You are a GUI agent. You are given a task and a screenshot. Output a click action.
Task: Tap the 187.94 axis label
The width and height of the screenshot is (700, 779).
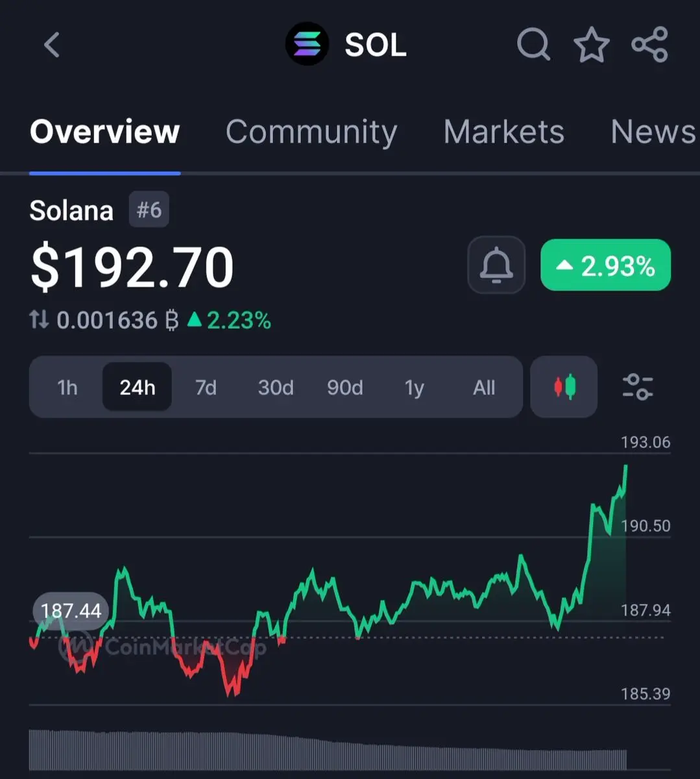coord(646,610)
